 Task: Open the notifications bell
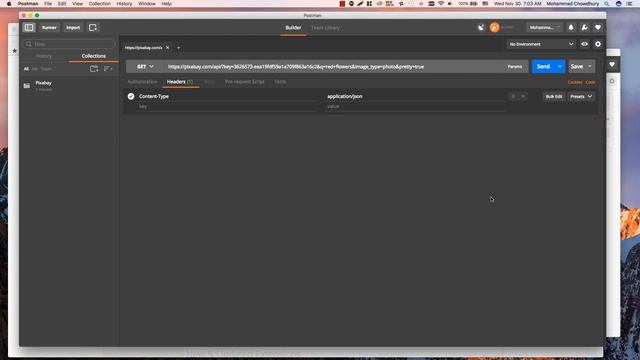[x=571, y=27]
